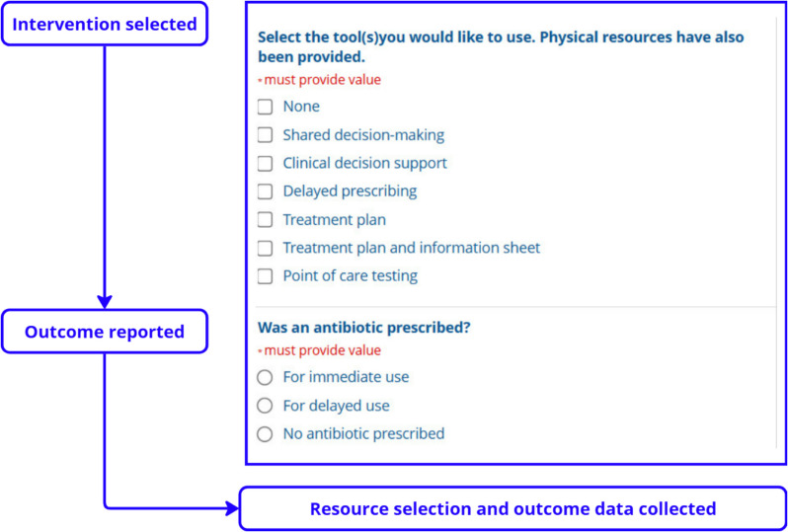
Task: Choose the For immediate use radio button
Action: (265, 377)
